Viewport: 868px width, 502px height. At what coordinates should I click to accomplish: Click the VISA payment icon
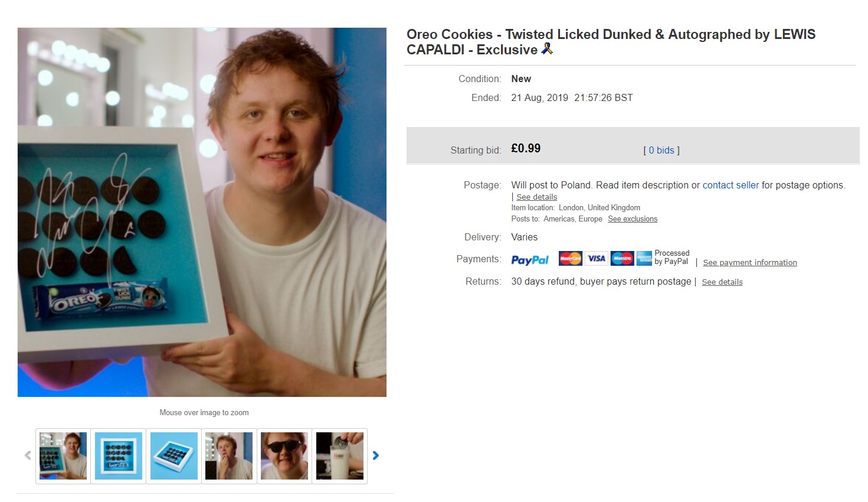point(597,258)
